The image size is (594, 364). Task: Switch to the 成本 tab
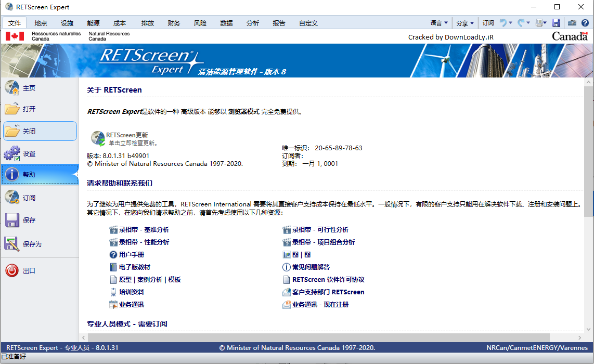119,23
